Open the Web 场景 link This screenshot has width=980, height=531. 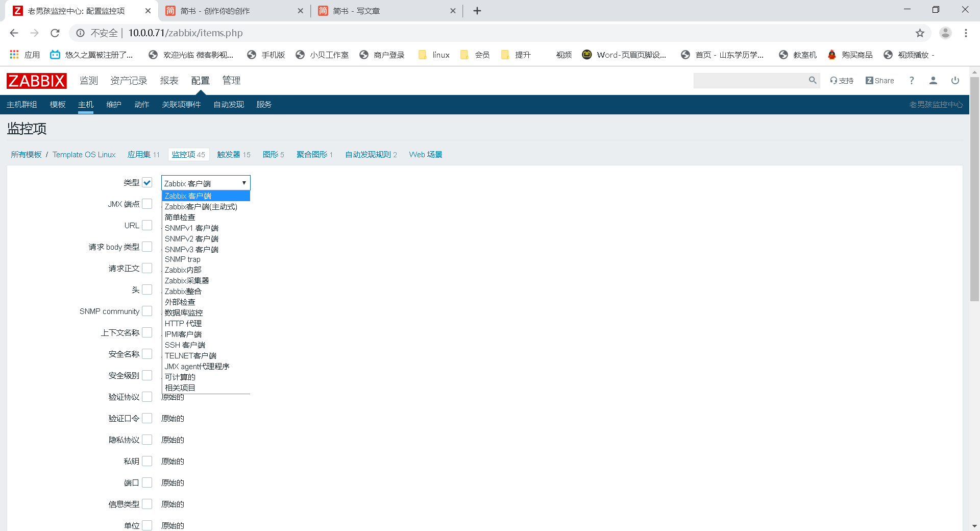(426, 155)
